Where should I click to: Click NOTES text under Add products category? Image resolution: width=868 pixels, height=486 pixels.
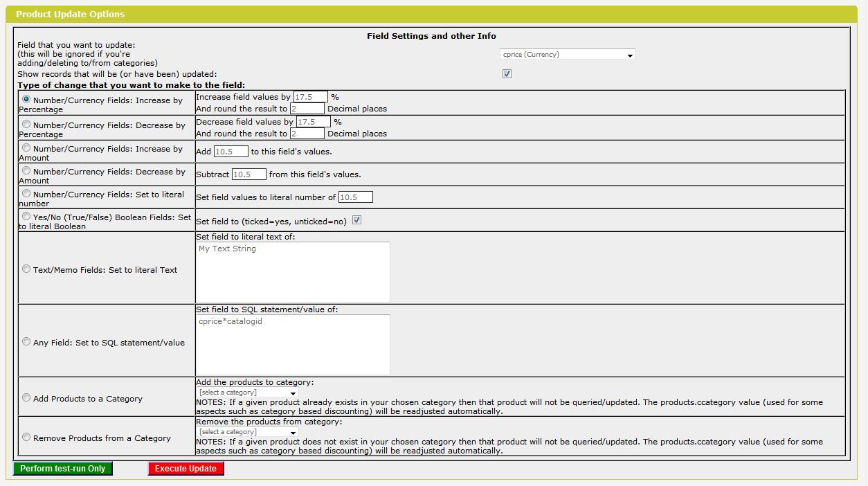pyautogui.click(x=509, y=406)
